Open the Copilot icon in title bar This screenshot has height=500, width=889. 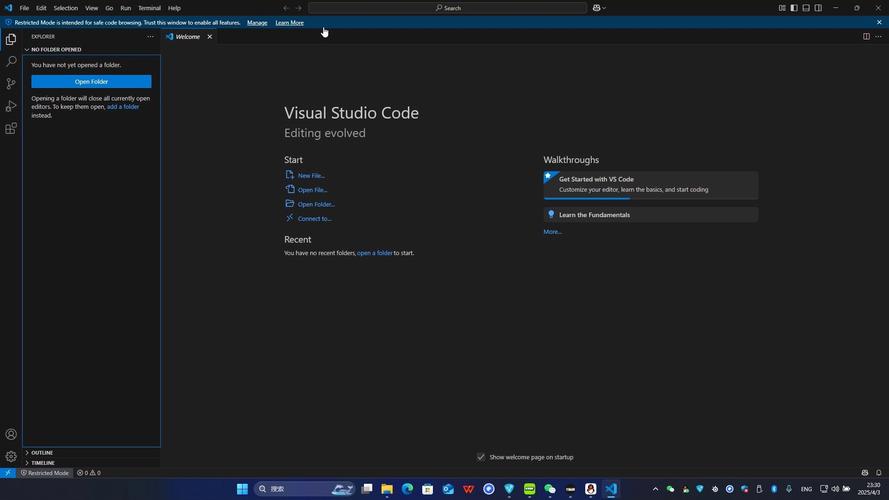tap(596, 8)
